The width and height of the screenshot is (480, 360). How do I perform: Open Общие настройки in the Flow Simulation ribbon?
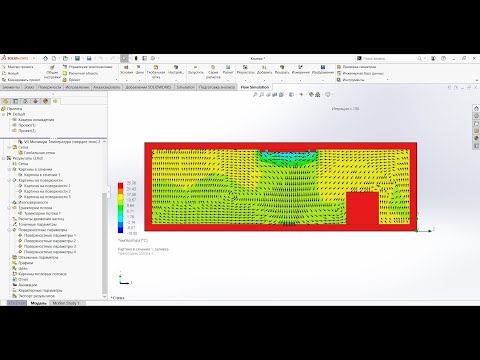pyautogui.click(x=52, y=73)
